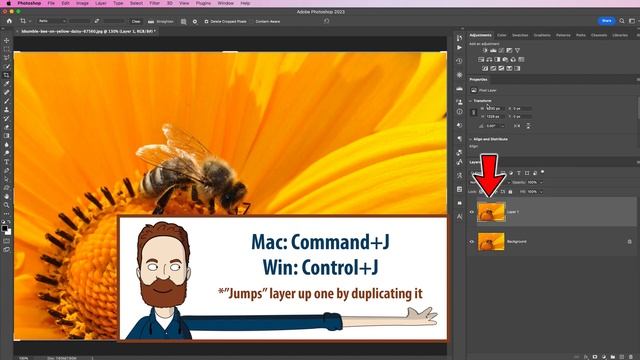
Task: Select the Background layer thumbnail
Action: [x=491, y=242]
